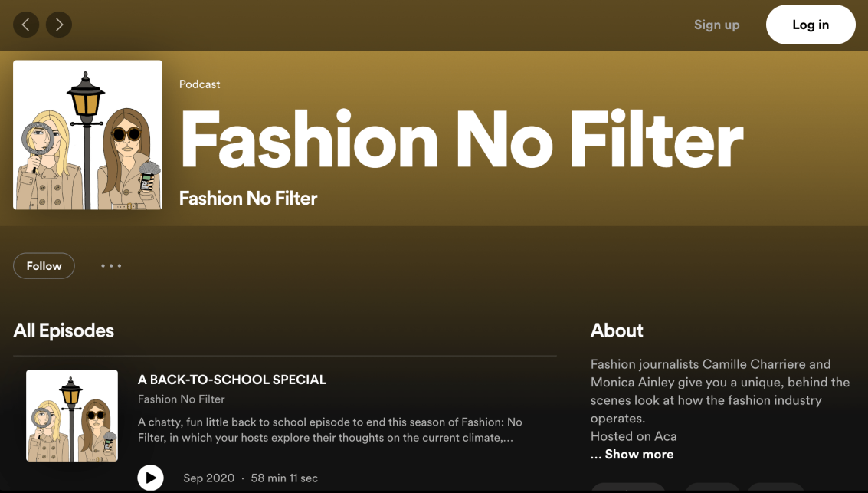This screenshot has height=493, width=868.
Task: Click the large Fashion No Filter heading
Action: pos(460,140)
